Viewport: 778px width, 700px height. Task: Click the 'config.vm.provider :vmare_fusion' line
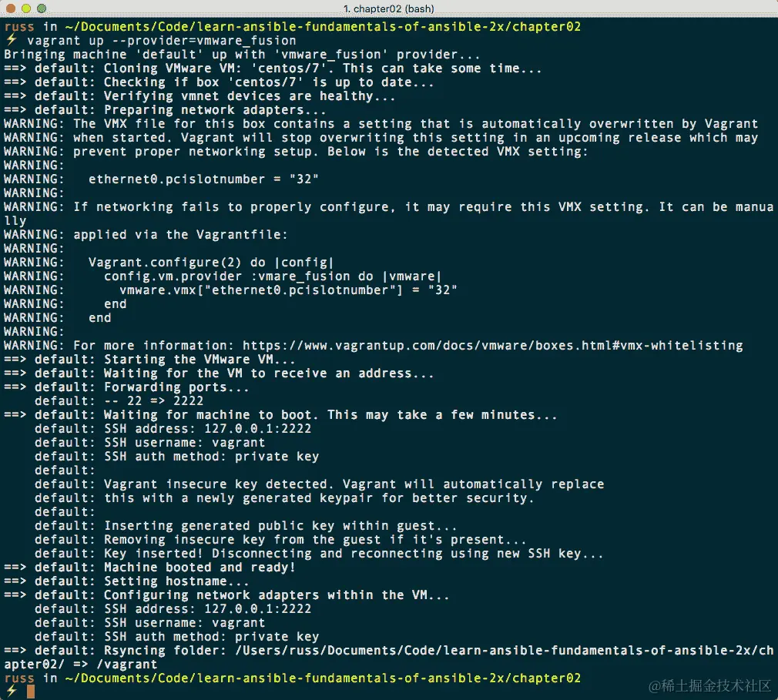pos(223,276)
